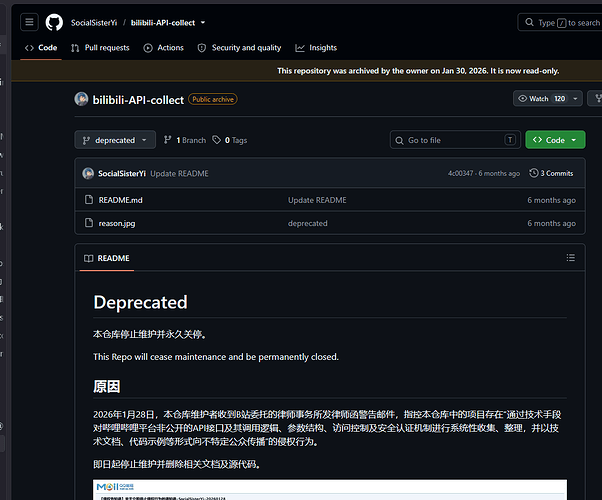This screenshot has height=500, width=602.
Task: Click repository owner avatar beside title
Action: coord(81,99)
